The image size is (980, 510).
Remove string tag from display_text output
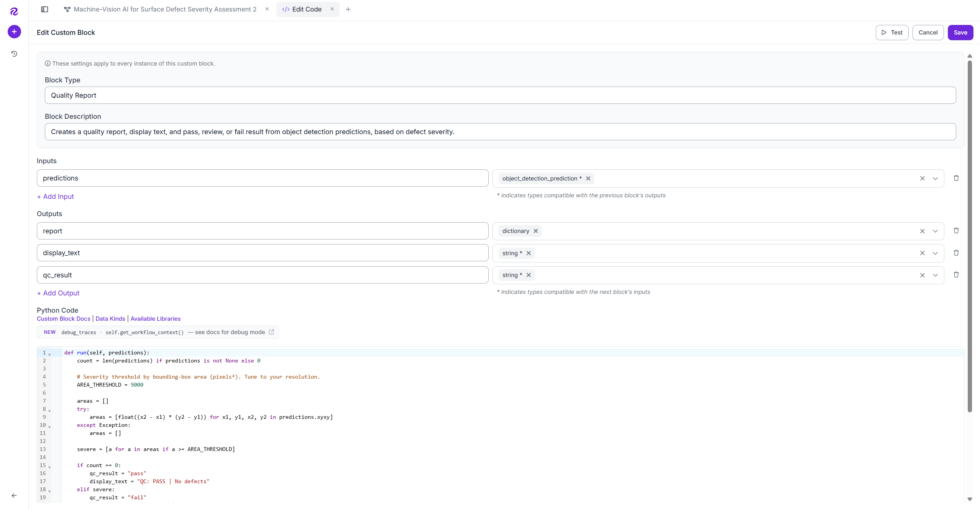[x=529, y=253]
